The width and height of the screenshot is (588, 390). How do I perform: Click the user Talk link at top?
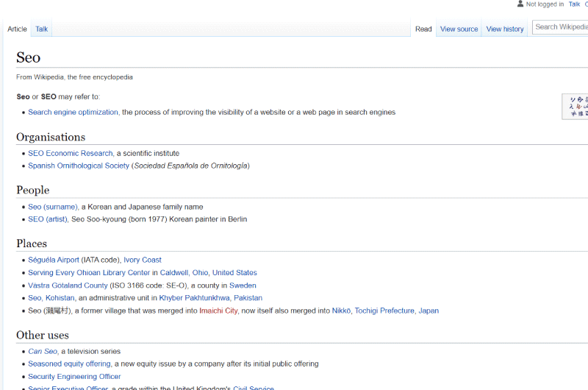coord(574,4)
